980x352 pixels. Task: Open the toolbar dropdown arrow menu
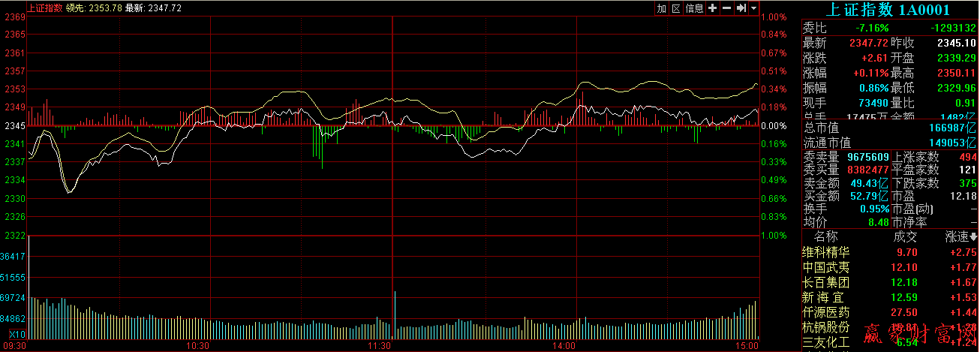click(x=753, y=8)
